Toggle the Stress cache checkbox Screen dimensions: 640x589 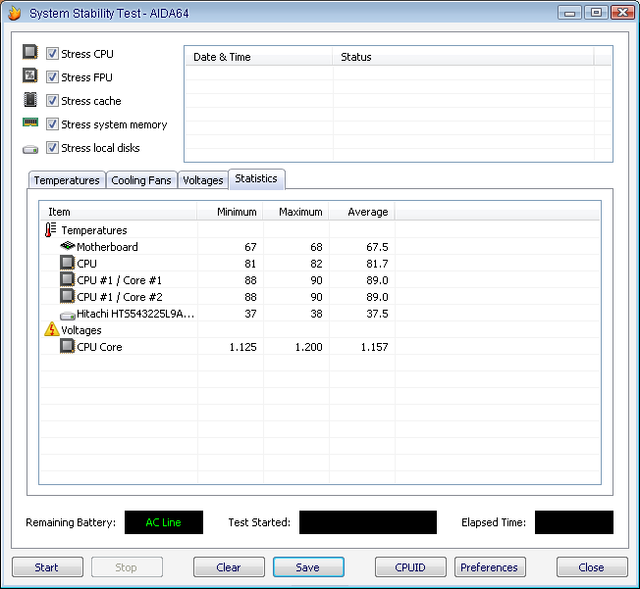coord(52,101)
